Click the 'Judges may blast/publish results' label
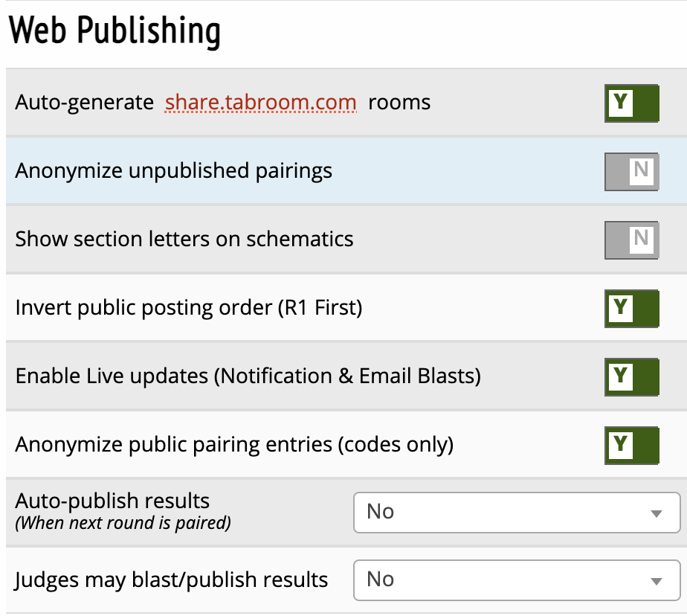This screenshot has width=687, height=616. pos(171,580)
